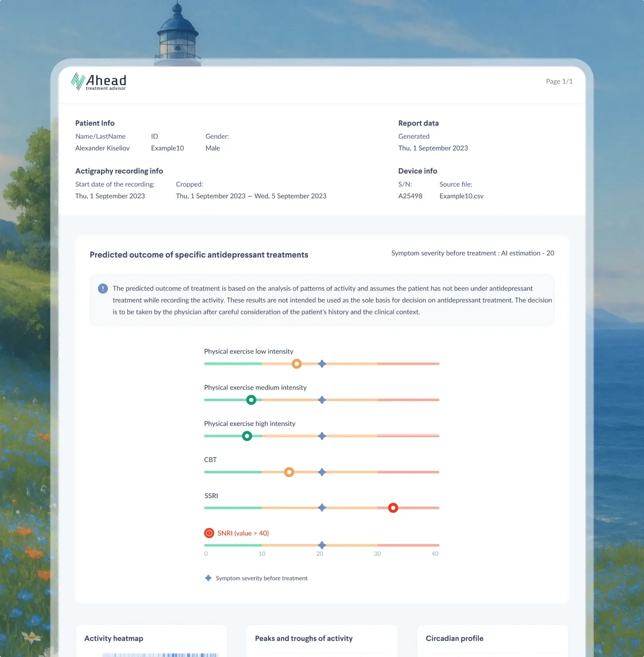Select the red SSRI outcome marker

pos(393,508)
